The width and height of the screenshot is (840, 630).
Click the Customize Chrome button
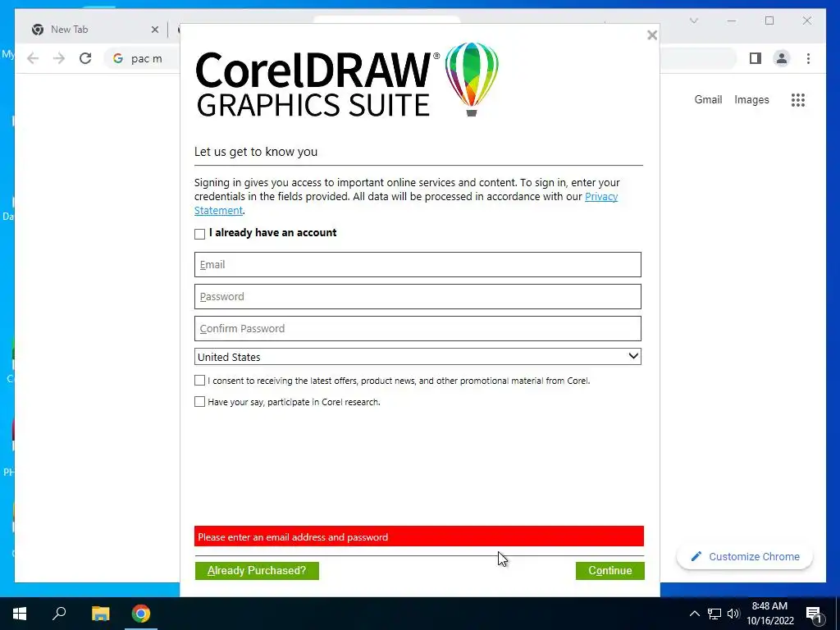tap(745, 557)
